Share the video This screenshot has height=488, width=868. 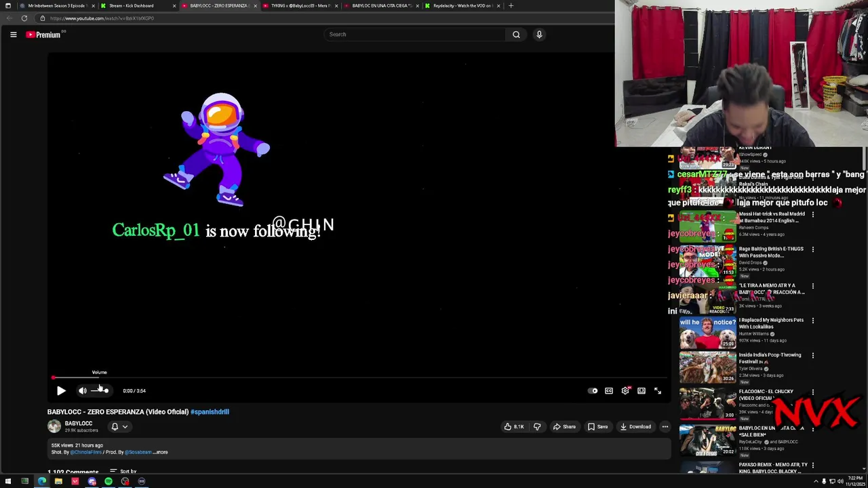564,426
